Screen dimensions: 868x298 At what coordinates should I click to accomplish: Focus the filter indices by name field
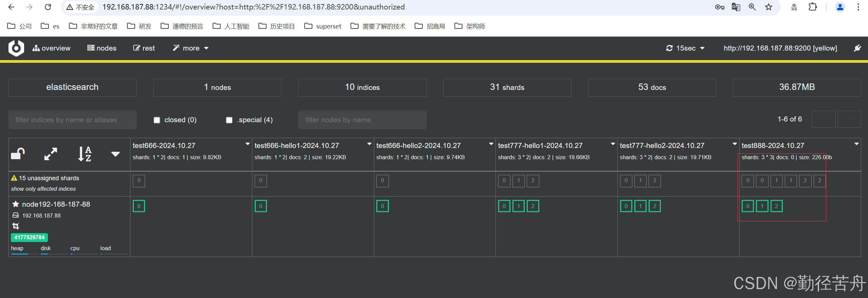72,120
